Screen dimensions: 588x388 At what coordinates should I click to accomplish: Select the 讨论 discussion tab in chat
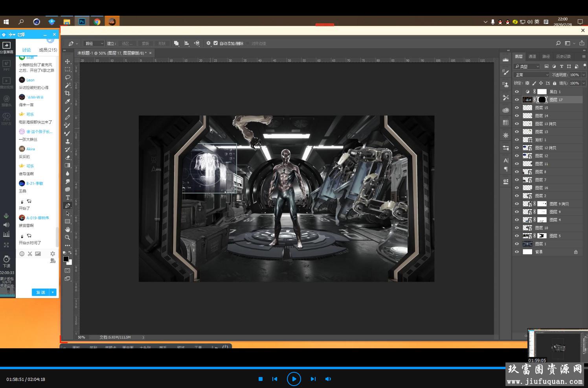26,50
